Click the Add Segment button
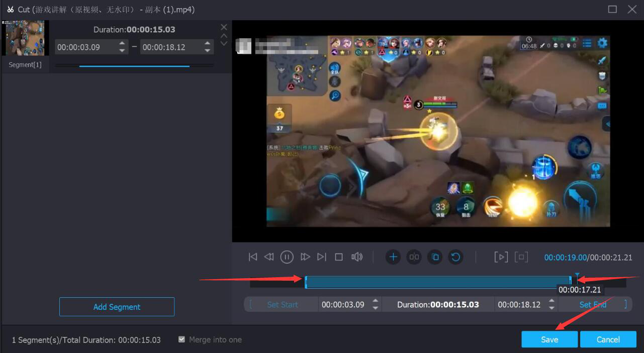 point(117,307)
